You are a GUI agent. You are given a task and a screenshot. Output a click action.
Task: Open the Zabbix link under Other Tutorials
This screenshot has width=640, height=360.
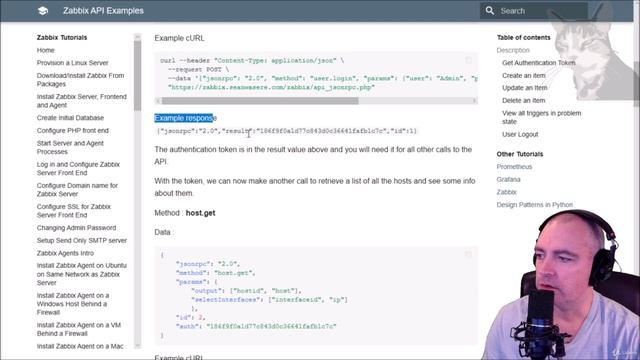point(507,192)
